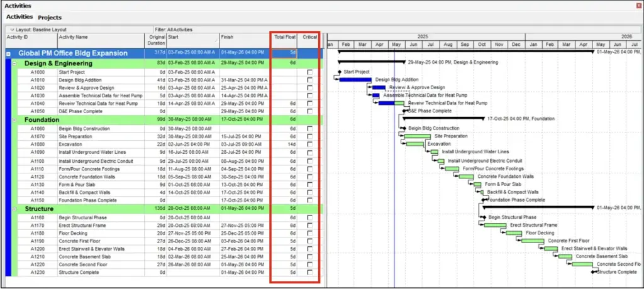Enable Critical checkbox for A1170 Erect Structural Frame
This screenshot has height=289, width=644.
(309, 225)
